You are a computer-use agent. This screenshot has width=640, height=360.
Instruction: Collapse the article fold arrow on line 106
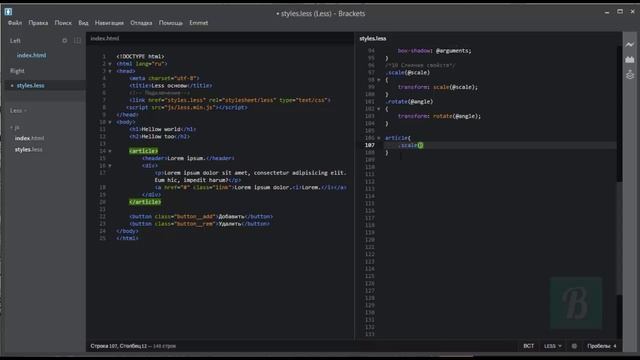point(379,138)
